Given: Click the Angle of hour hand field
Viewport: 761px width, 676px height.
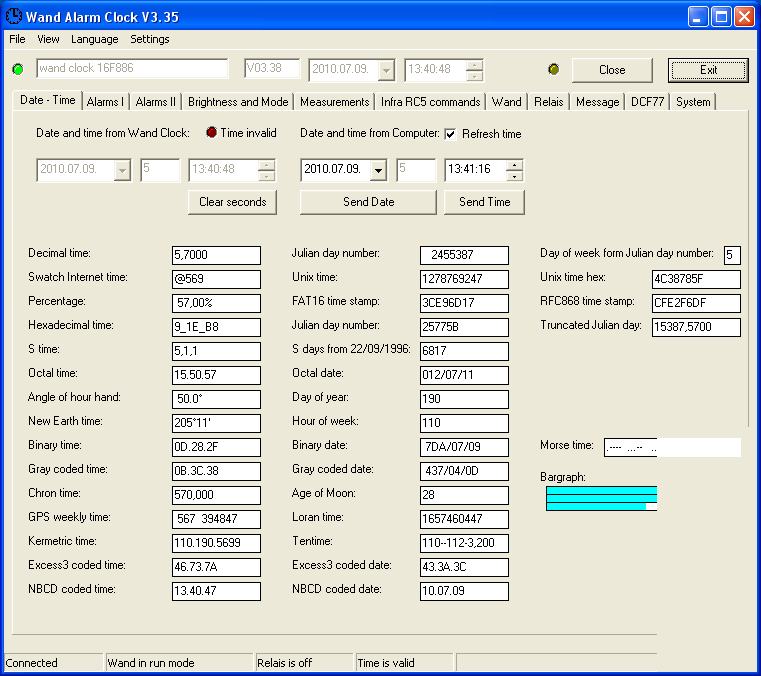Looking at the screenshot, I should (x=216, y=399).
